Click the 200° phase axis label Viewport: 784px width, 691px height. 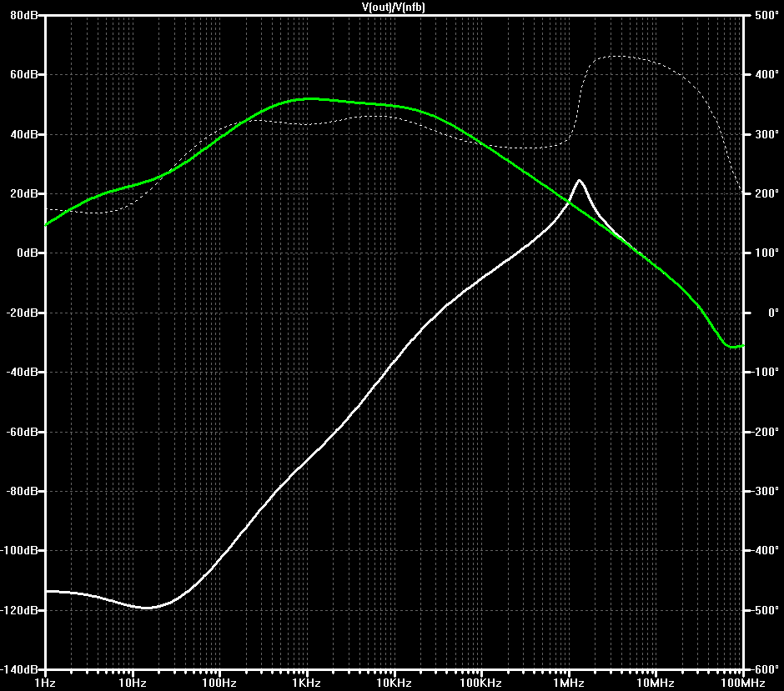(x=766, y=193)
